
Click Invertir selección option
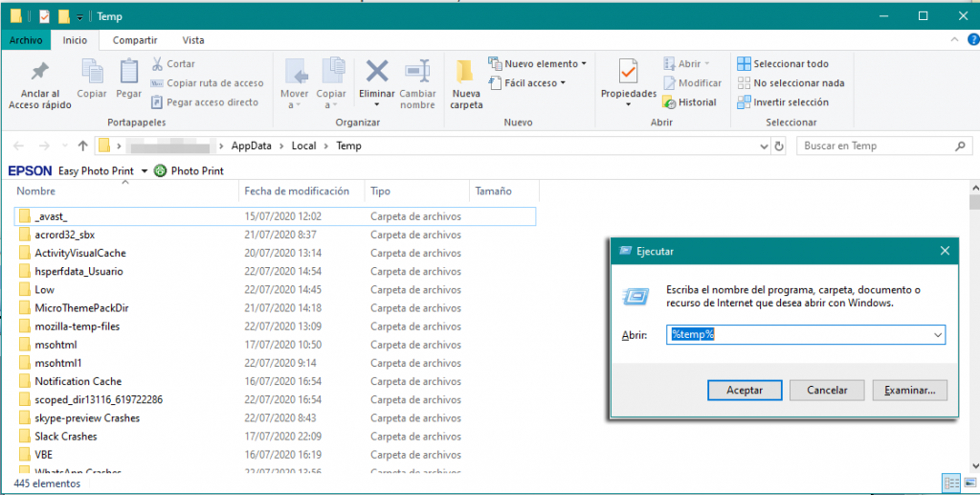click(782, 102)
